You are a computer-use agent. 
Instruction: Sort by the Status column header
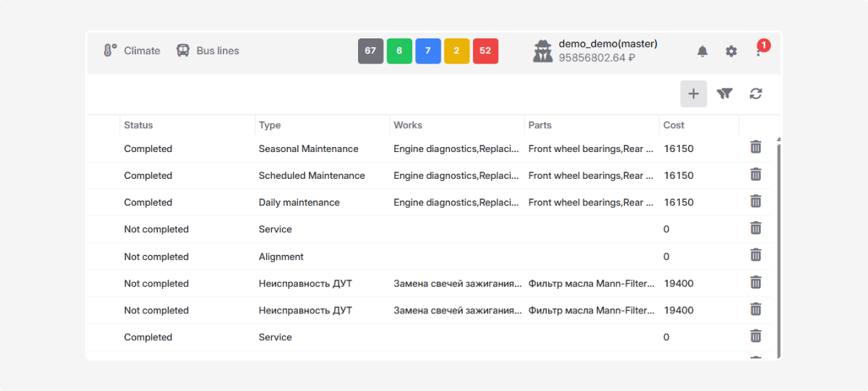pos(139,125)
